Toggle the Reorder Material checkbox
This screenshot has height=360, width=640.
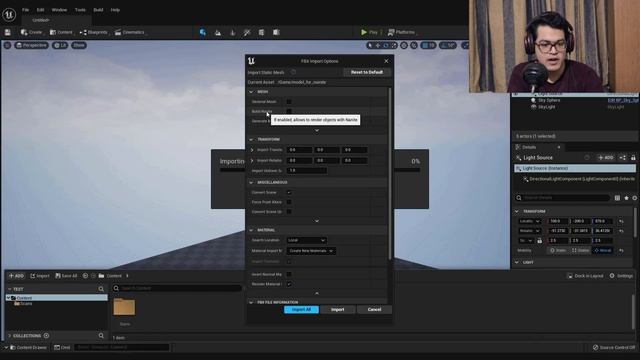(289, 284)
